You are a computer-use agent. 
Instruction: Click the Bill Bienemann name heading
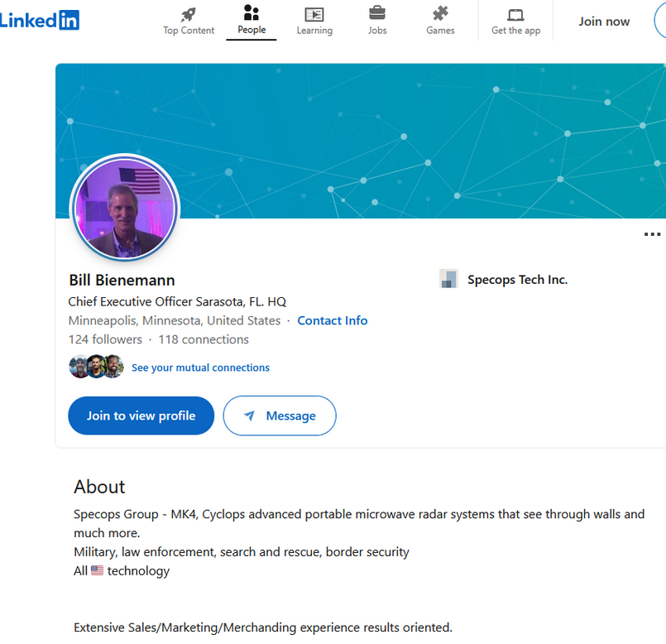(122, 280)
